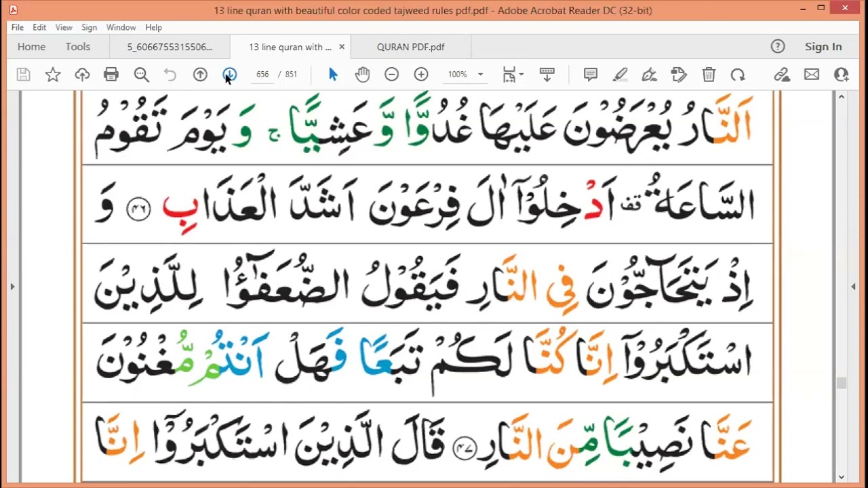Viewport: 868px width, 488px height.
Task: Open the Window menu
Action: (x=121, y=27)
